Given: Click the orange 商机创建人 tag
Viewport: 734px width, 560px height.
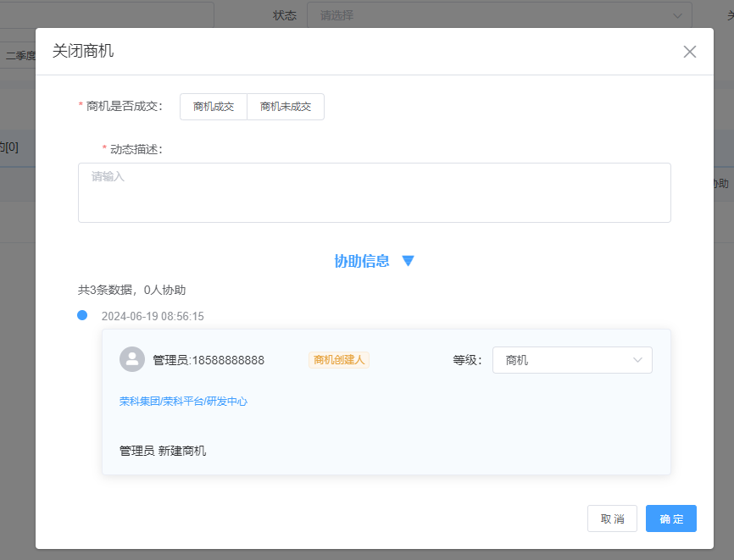Looking at the screenshot, I should 338,360.
